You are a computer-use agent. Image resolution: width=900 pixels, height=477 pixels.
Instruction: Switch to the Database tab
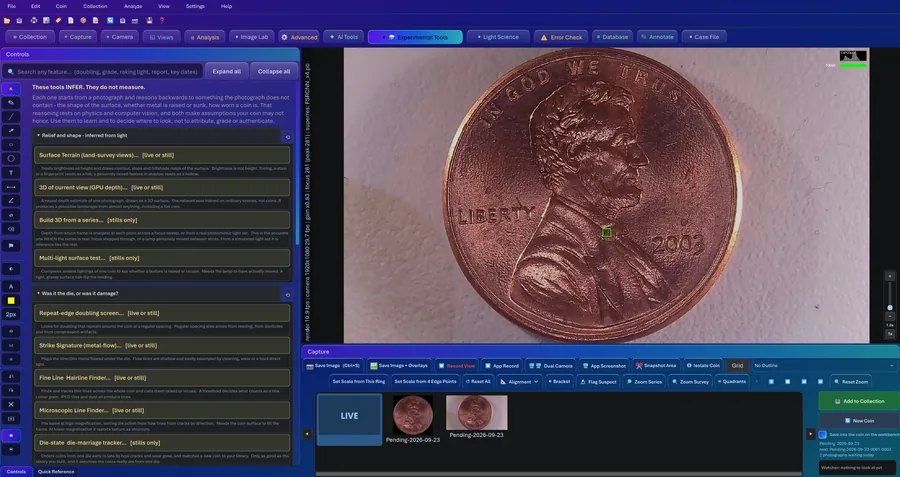pos(612,37)
